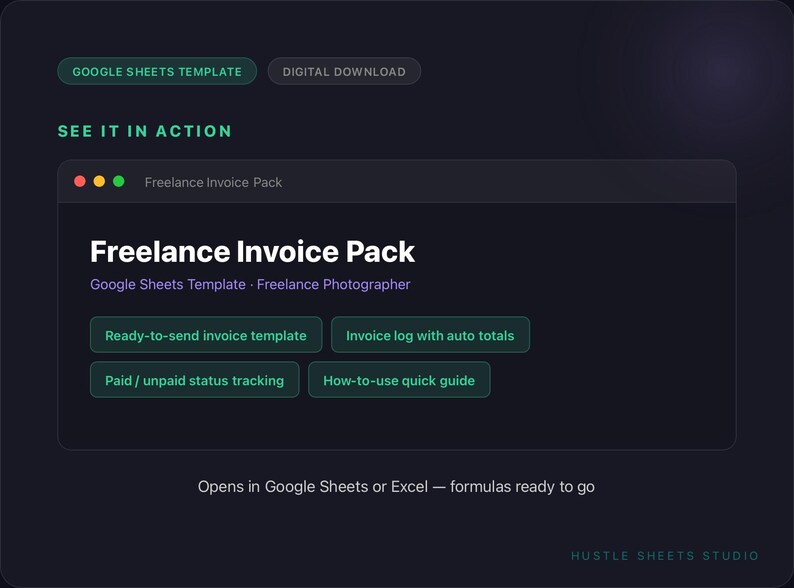The height and width of the screenshot is (588, 794).
Task: Click the Invoice log with auto totals chip
Action: [430, 335]
